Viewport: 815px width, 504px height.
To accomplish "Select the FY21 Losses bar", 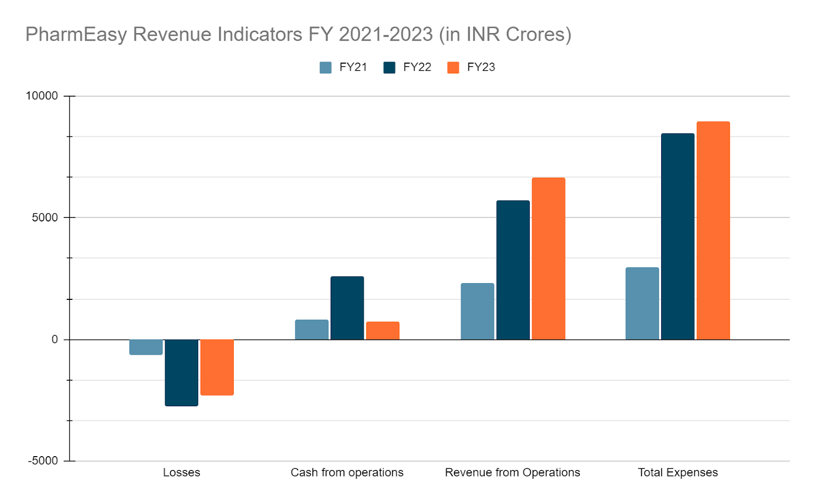I will (146, 347).
